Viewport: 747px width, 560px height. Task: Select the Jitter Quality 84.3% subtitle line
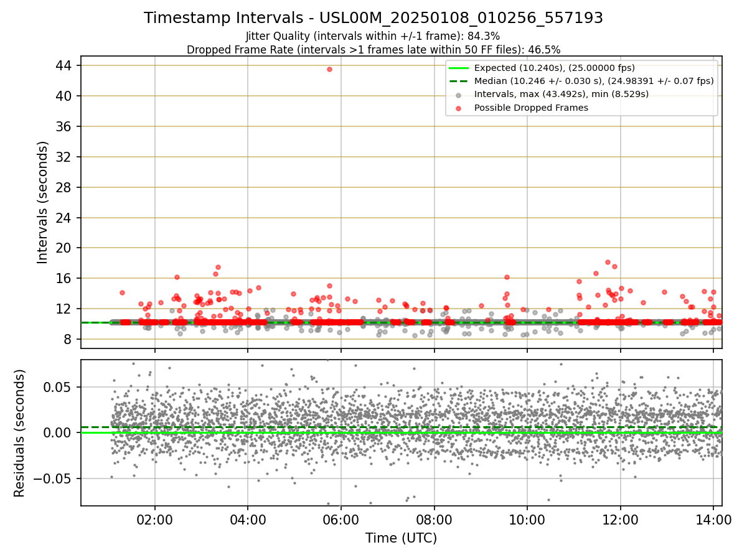coord(373,36)
